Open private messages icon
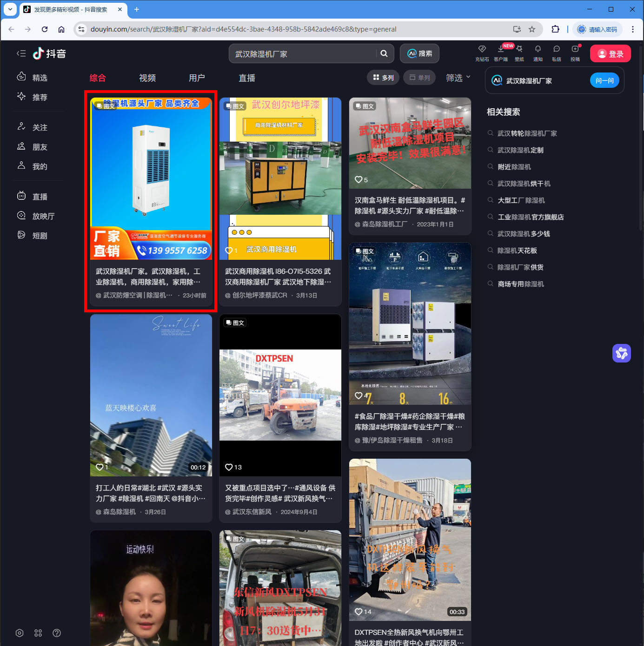Viewport: 644px width, 646px height. pyautogui.click(x=556, y=49)
